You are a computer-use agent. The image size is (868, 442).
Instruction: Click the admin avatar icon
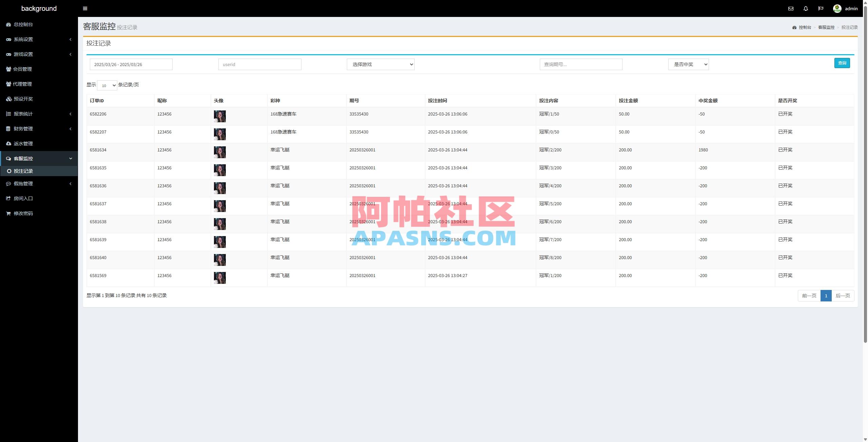pyautogui.click(x=837, y=8)
